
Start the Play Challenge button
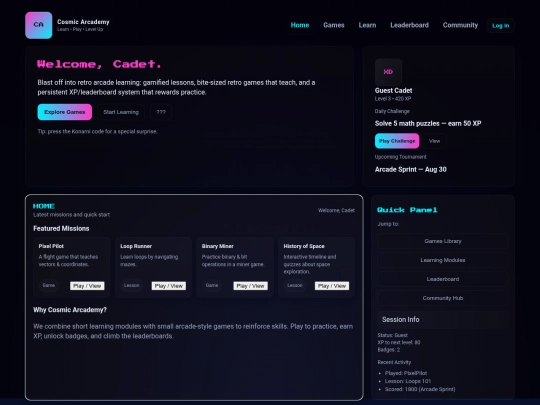(397, 141)
